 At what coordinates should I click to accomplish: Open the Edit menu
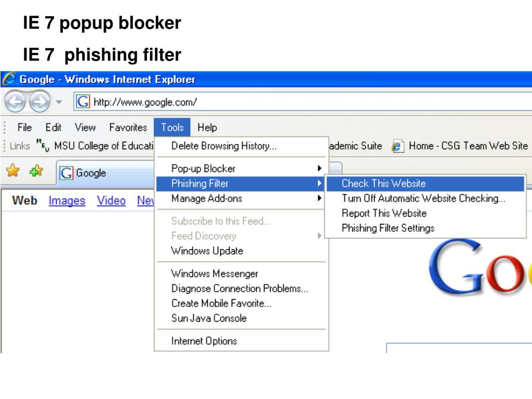coord(54,127)
